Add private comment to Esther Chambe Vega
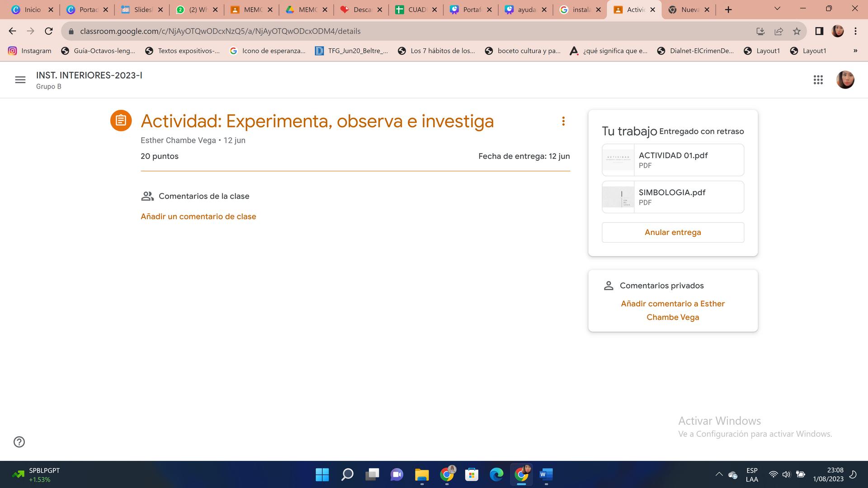Screen dimensions: 868x488 click(x=672, y=310)
